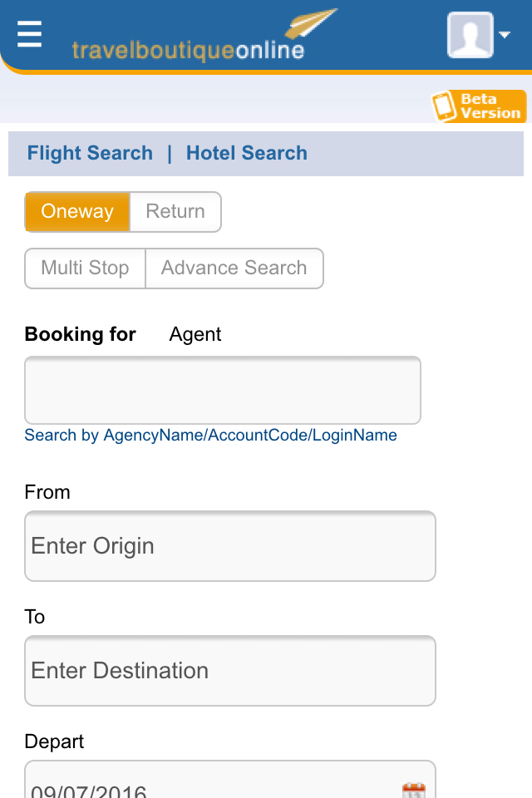Open the Advance Search option
532x798 pixels.
click(234, 268)
